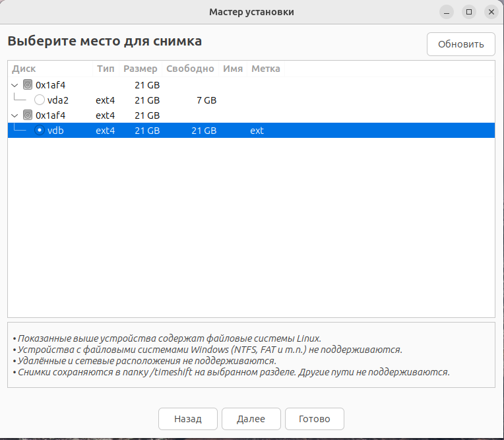
Task: Proceed with the Далее button
Action: pyautogui.click(x=251, y=419)
